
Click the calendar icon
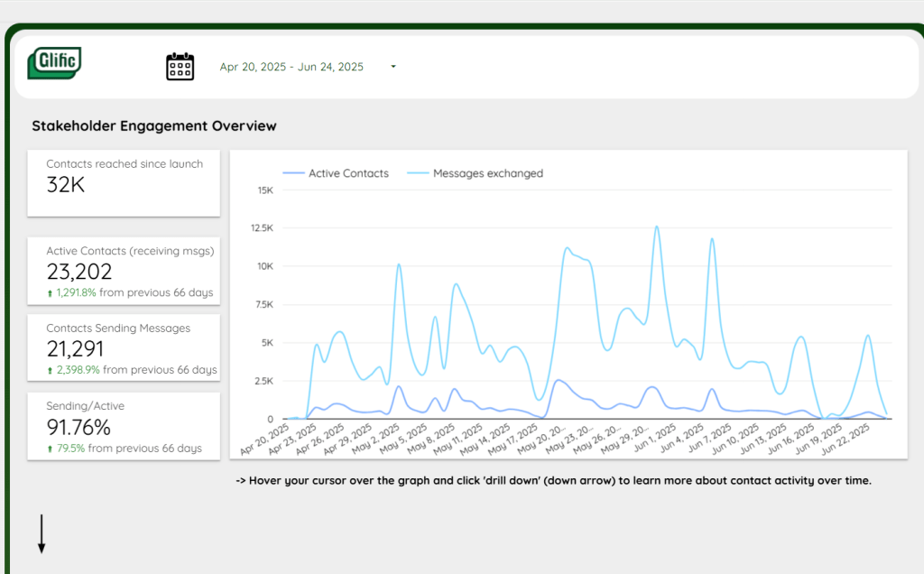[x=180, y=67]
